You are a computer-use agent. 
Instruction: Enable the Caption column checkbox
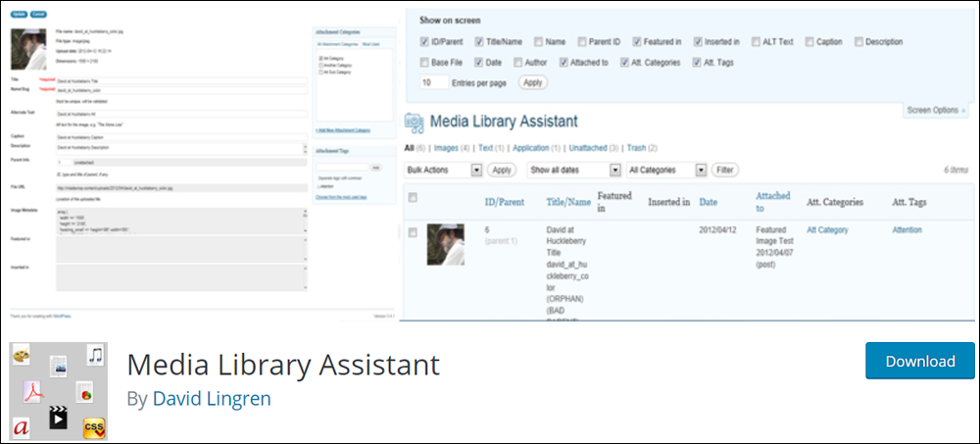tap(809, 42)
